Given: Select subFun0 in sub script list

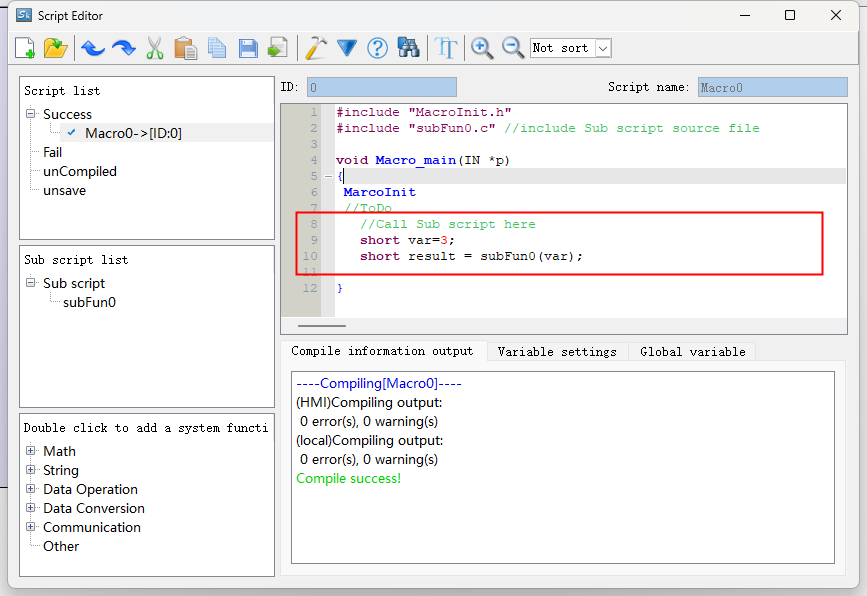Looking at the screenshot, I should point(89,302).
